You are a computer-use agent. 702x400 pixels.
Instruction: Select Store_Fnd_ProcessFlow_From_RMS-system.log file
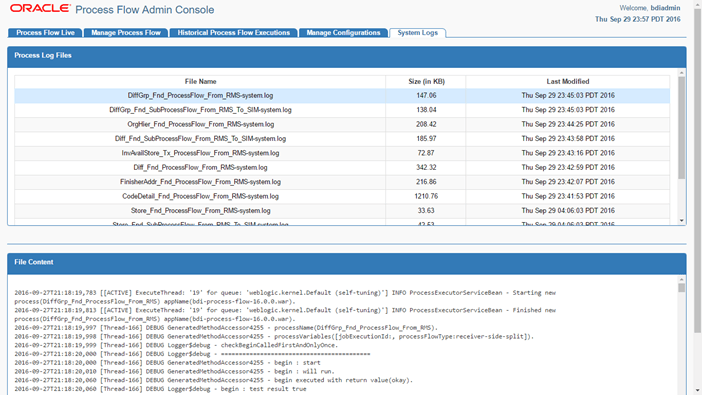pos(200,211)
